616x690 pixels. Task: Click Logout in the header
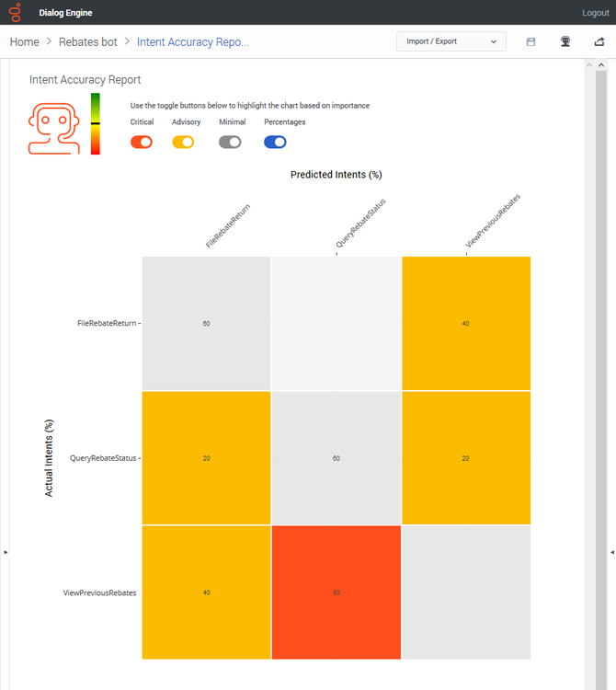[596, 13]
